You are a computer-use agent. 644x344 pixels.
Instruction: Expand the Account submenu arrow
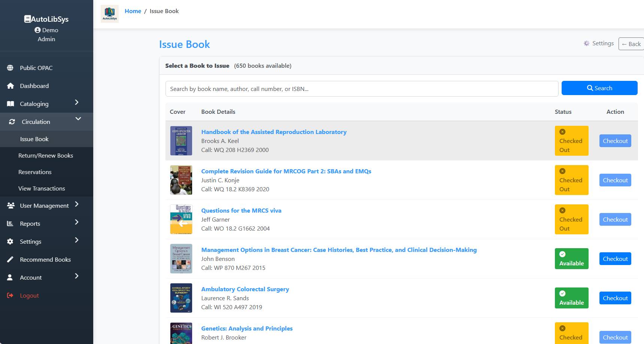click(77, 276)
